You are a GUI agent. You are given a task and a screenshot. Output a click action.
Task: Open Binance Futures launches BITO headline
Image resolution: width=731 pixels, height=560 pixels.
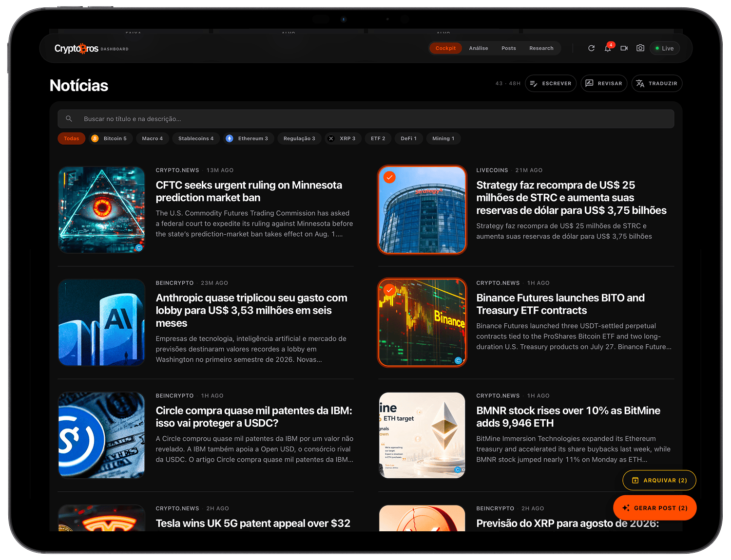coord(560,304)
